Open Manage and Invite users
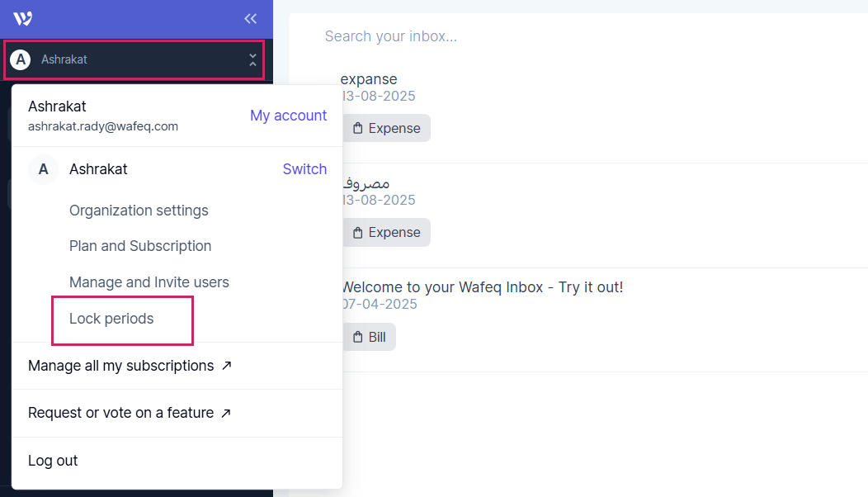 149,282
